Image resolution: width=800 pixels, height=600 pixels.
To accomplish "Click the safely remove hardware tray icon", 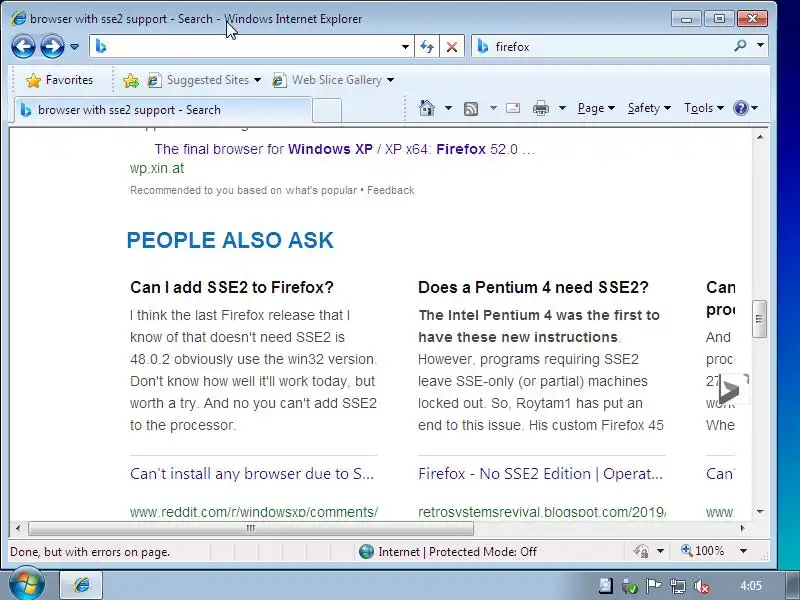I will click(x=630, y=586).
